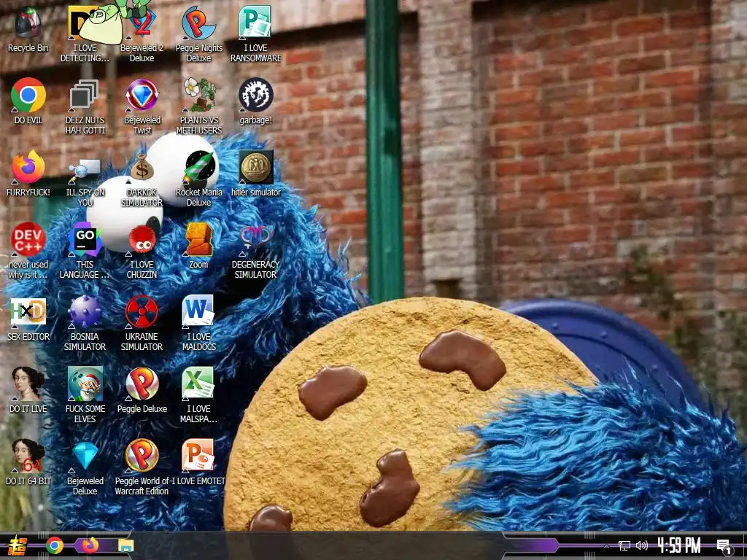This screenshot has height=560, width=747.
Task: Open File Explorer from the taskbar
Action: (125, 545)
